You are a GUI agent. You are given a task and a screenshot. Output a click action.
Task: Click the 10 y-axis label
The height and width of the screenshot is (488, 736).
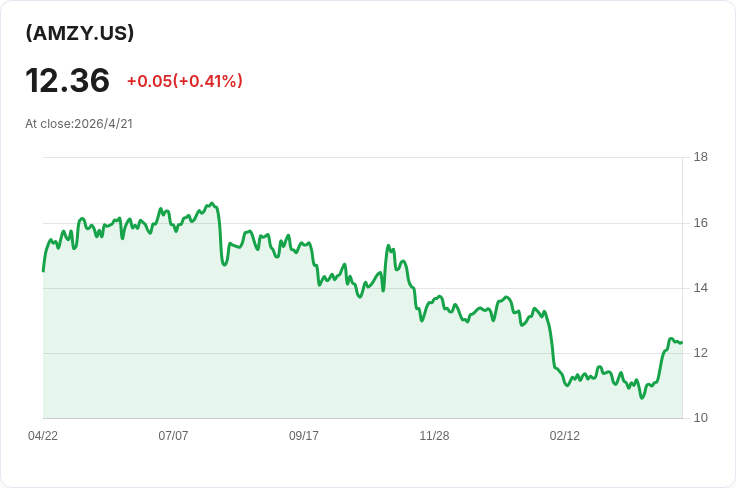click(x=700, y=418)
